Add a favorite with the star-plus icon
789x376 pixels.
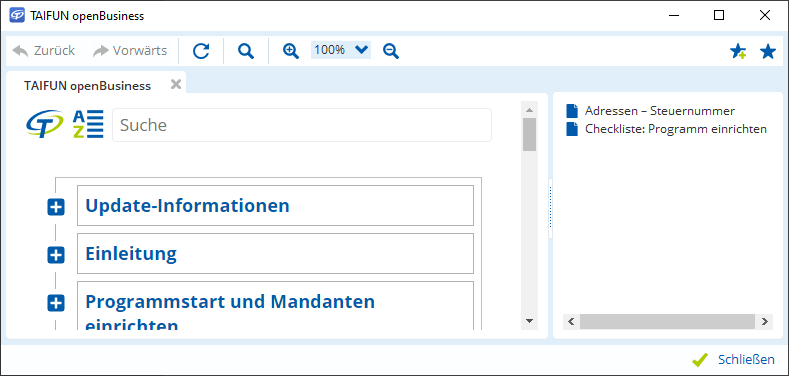click(x=738, y=51)
